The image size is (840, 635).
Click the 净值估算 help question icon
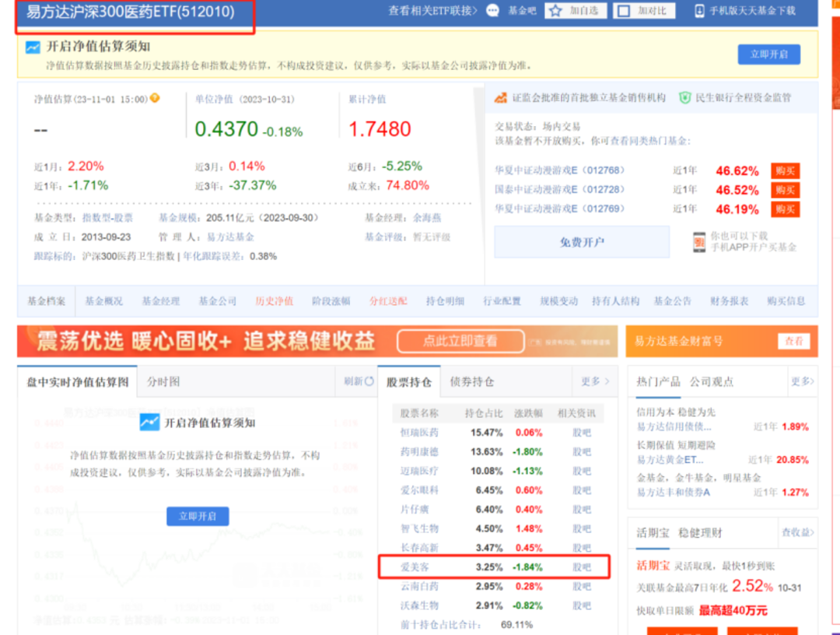click(x=155, y=98)
